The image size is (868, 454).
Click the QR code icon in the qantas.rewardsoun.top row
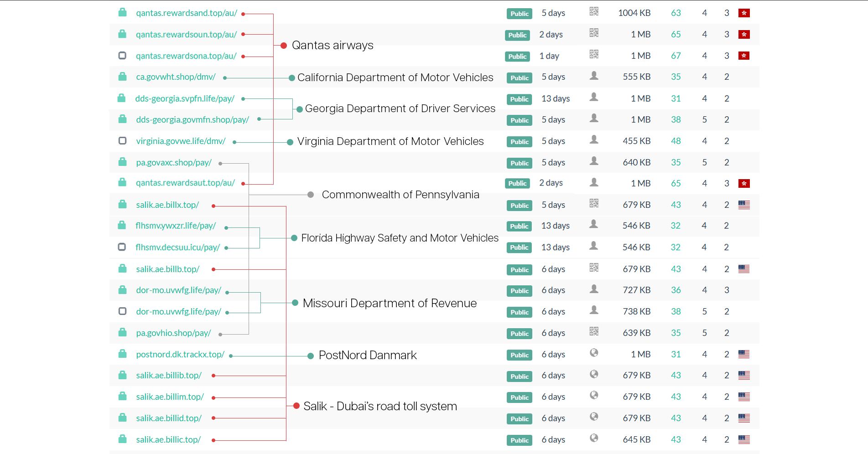594,33
